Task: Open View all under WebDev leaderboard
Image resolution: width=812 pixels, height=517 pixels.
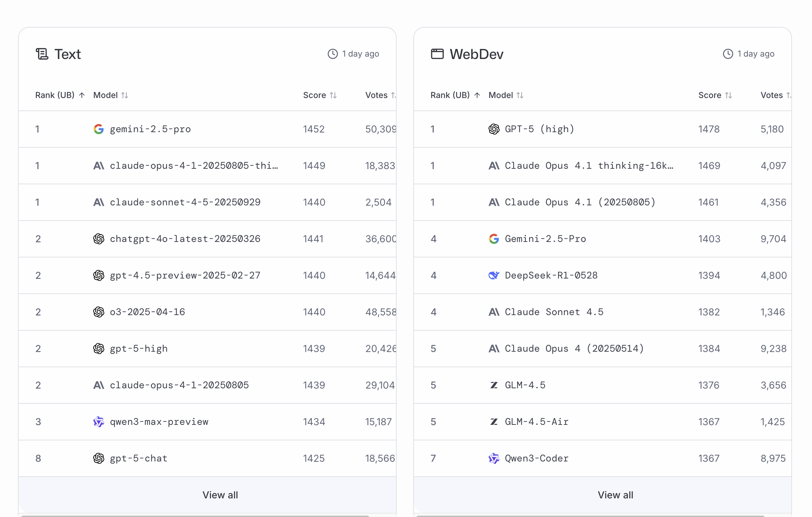Action: click(615, 495)
